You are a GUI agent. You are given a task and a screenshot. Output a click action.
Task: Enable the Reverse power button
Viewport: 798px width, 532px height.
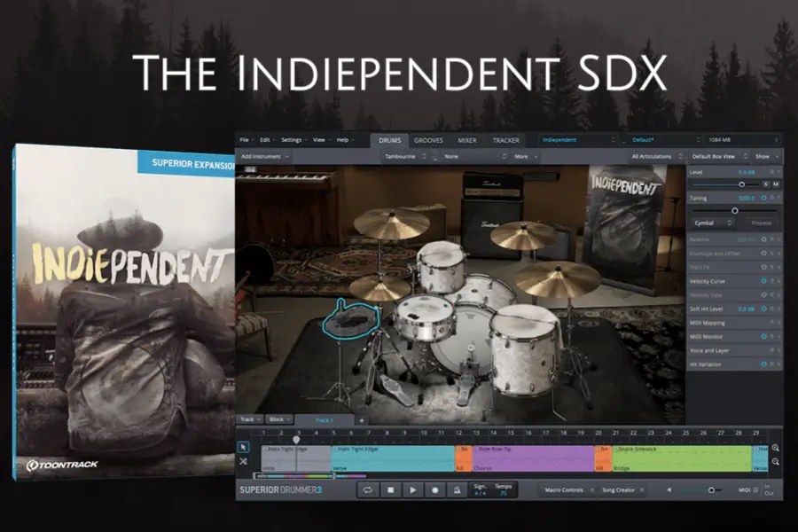(x=764, y=239)
